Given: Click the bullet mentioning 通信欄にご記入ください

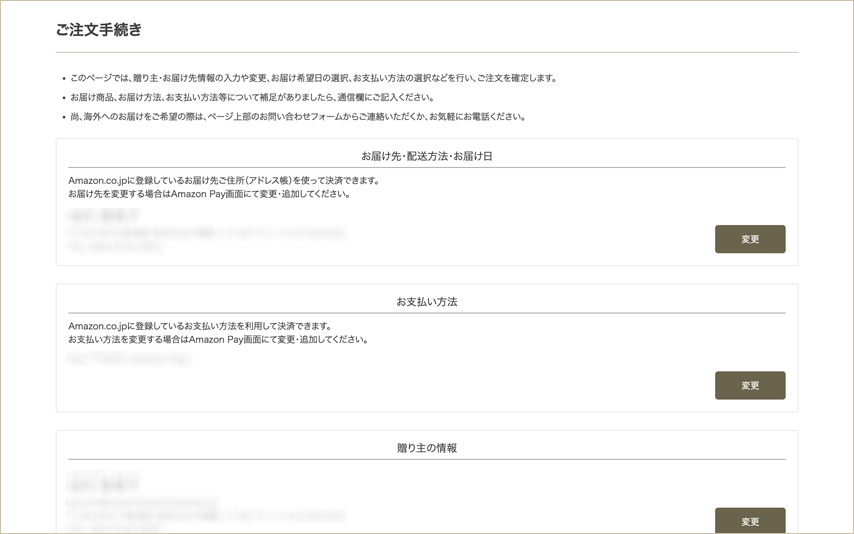Looking at the screenshot, I should point(251,97).
